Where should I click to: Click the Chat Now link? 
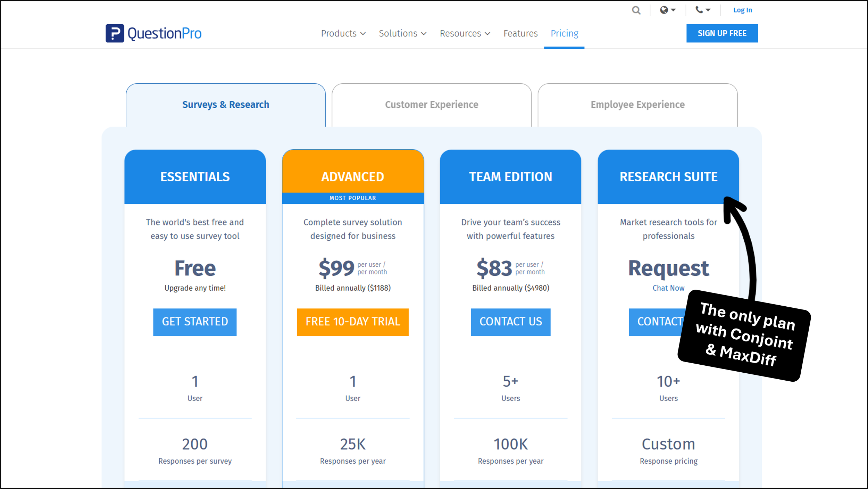(x=668, y=288)
